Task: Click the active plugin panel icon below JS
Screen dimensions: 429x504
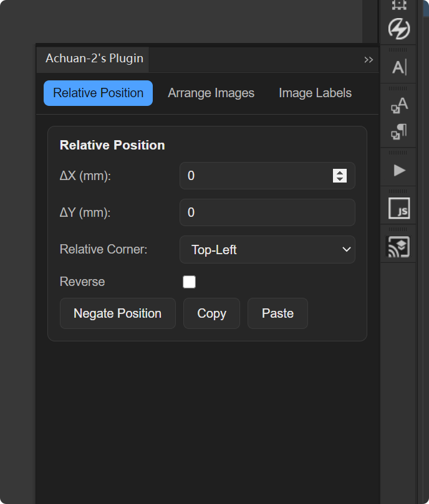Action: (398, 247)
